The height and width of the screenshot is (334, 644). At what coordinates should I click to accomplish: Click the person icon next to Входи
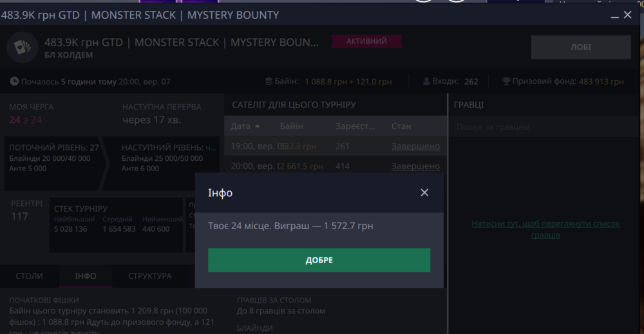426,82
